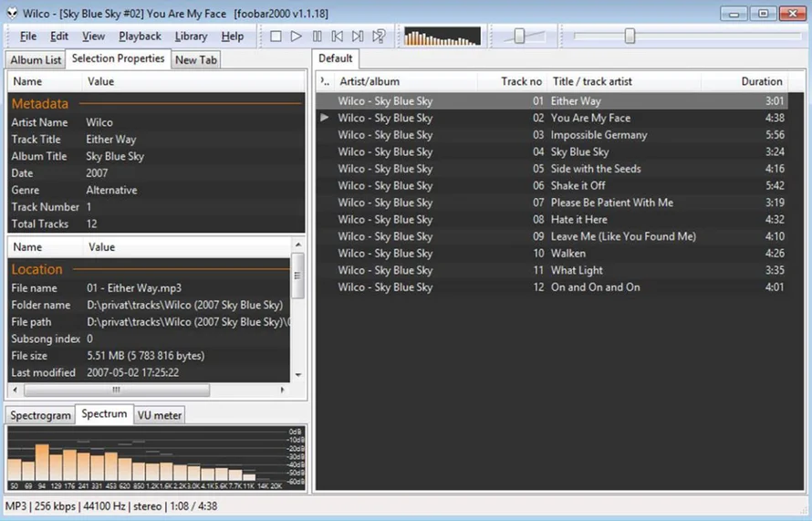Screen dimensions: 812x521
Task: Select the Default playlist tab
Action: tap(336, 58)
